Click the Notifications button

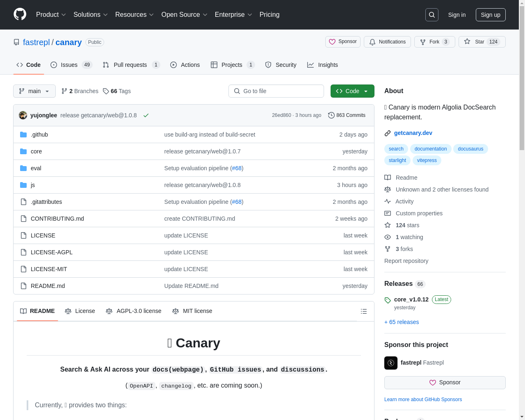coord(387,42)
